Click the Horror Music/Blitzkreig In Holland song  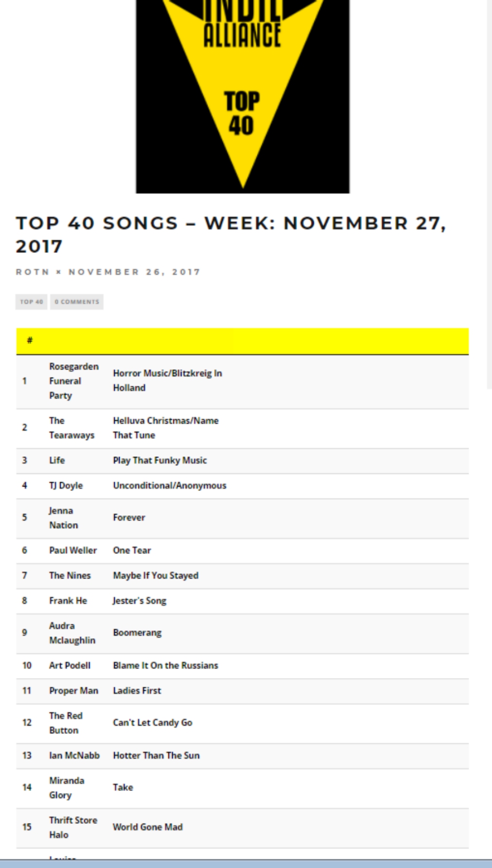(x=167, y=380)
